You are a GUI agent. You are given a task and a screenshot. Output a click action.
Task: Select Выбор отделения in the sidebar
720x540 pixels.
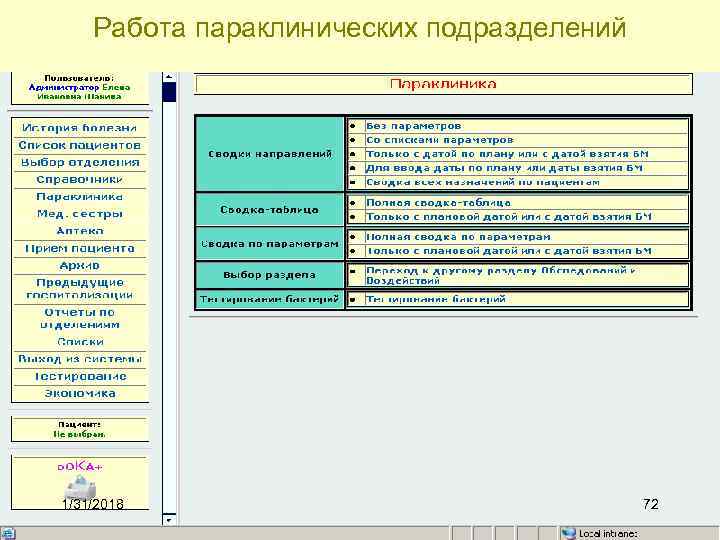click(x=79, y=163)
